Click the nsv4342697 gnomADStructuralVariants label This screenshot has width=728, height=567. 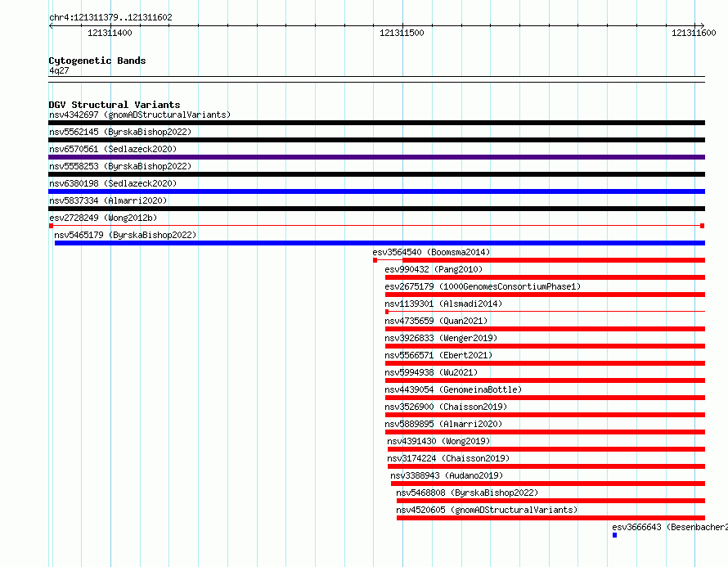tap(140, 115)
